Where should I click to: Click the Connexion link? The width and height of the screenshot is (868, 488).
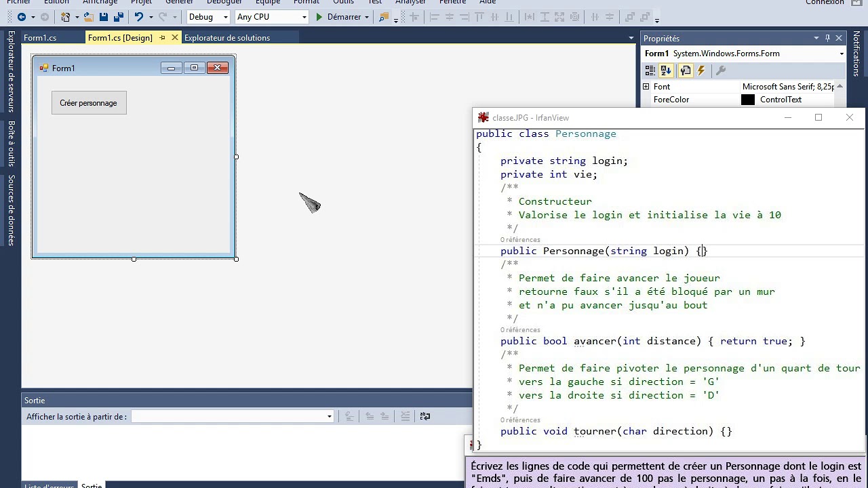click(x=825, y=3)
